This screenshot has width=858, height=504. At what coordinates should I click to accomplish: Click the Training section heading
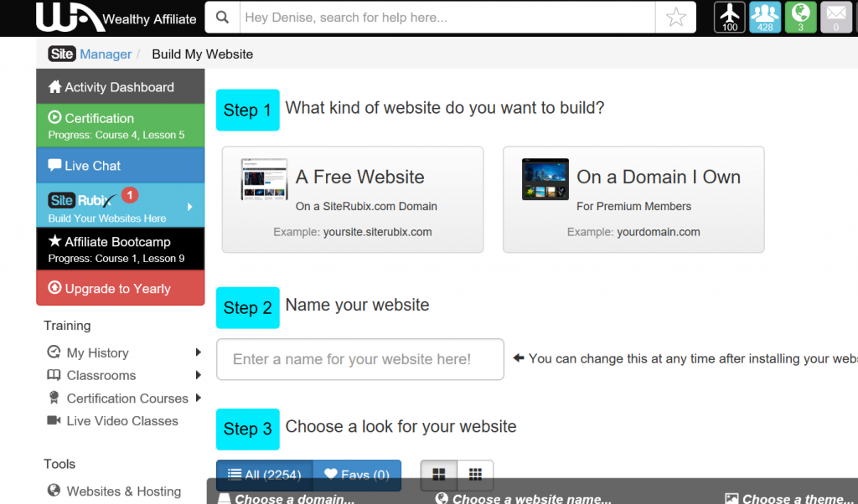tap(67, 325)
